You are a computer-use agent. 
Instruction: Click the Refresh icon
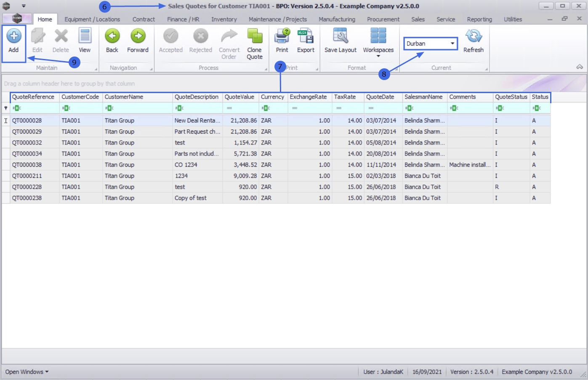[x=474, y=36]
